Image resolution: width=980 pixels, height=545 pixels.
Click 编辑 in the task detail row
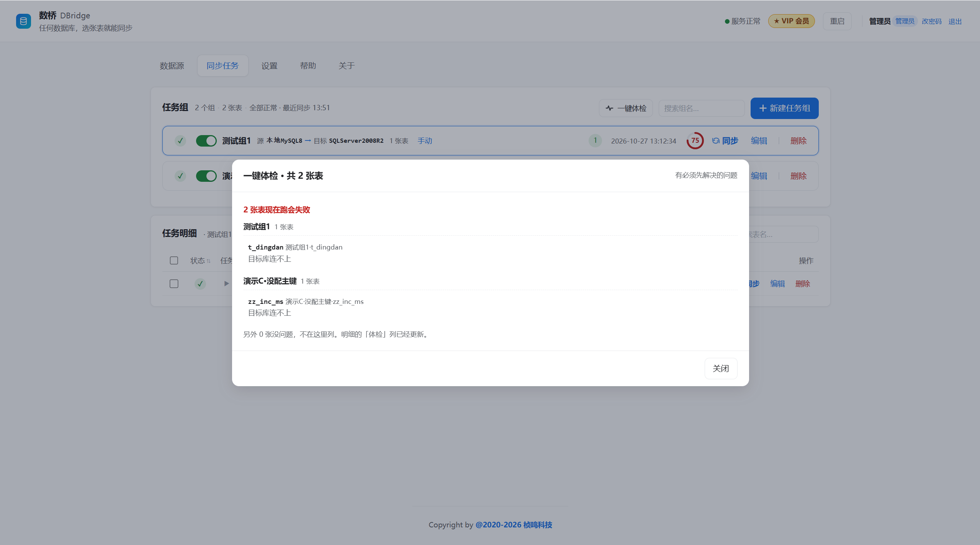[777, 284]
